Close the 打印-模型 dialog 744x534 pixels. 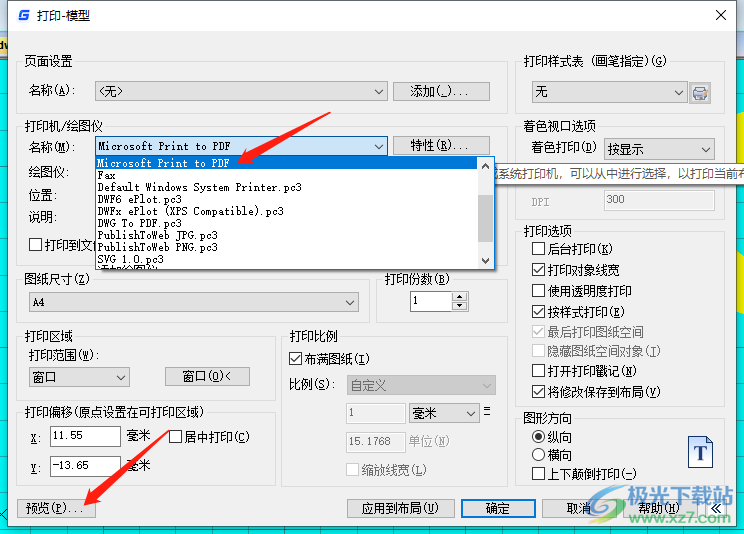[x=721, y=15]
